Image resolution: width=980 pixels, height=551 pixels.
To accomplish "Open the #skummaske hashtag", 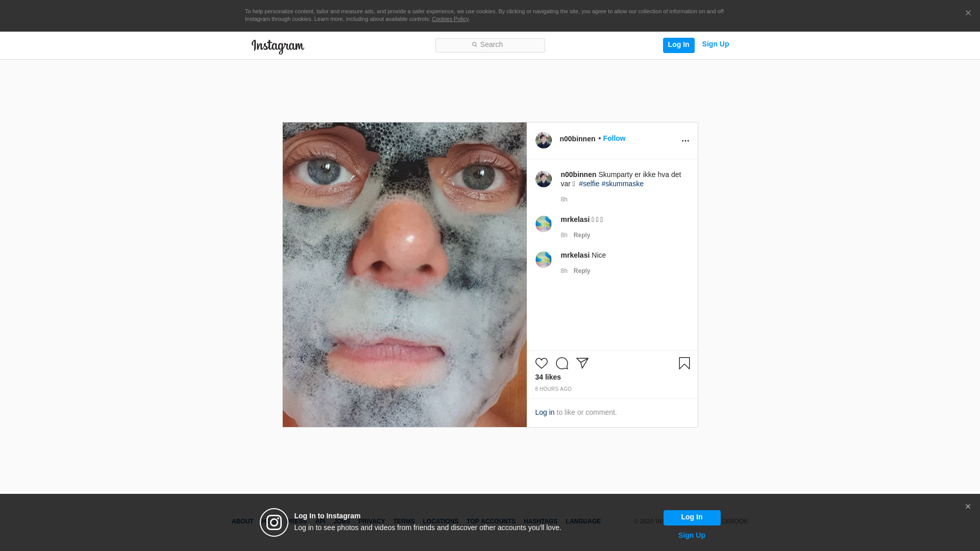I will click(622, 184).
